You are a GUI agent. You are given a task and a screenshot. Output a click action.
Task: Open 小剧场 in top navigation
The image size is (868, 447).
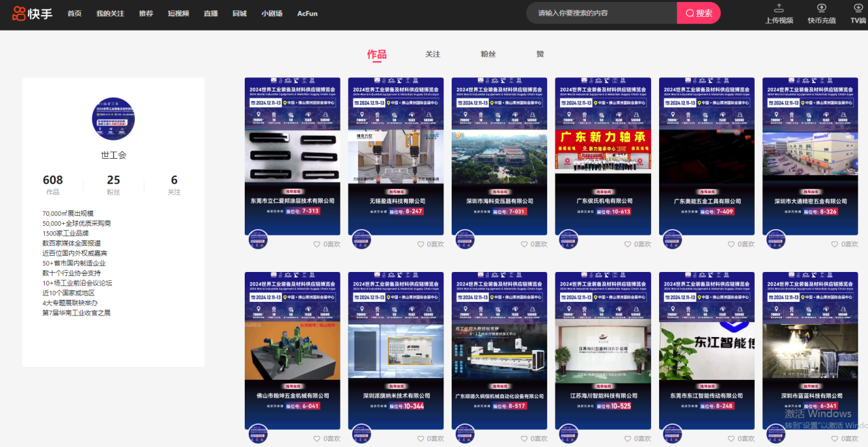pyautogui.click(x=272, y=14)
